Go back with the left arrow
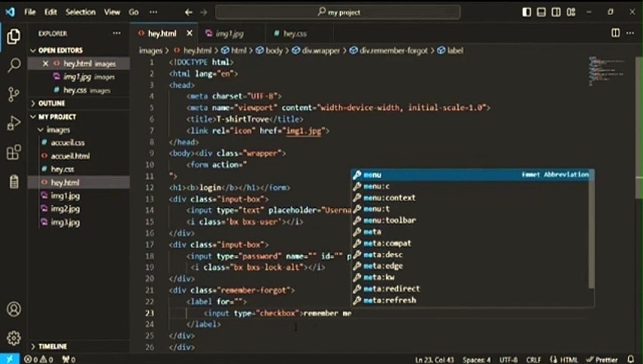This screenshot has width=643, height=364. pos(189,12)
